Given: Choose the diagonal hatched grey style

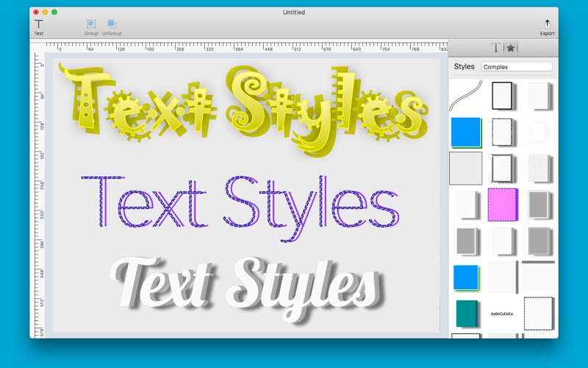Looking at the screenshot, I should click(x=539, y=169).
